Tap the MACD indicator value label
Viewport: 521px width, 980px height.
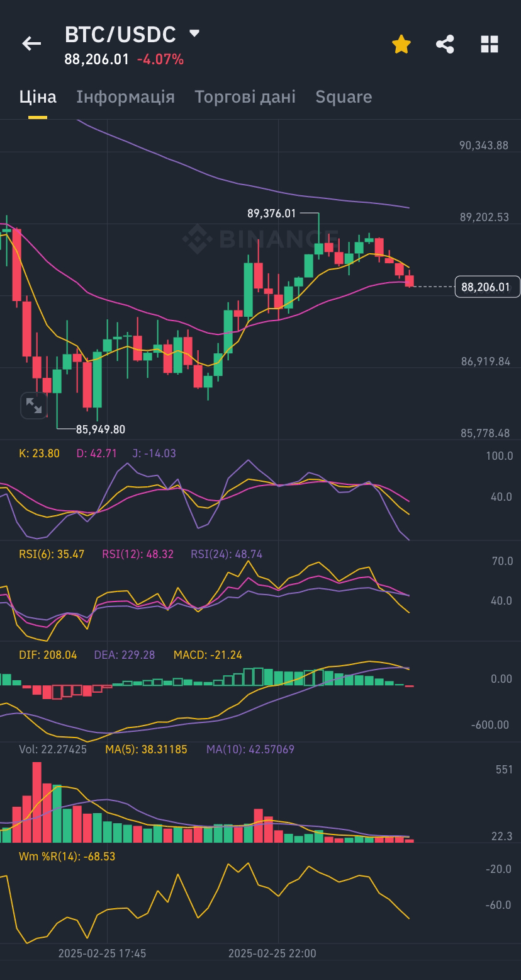(208, 655)
